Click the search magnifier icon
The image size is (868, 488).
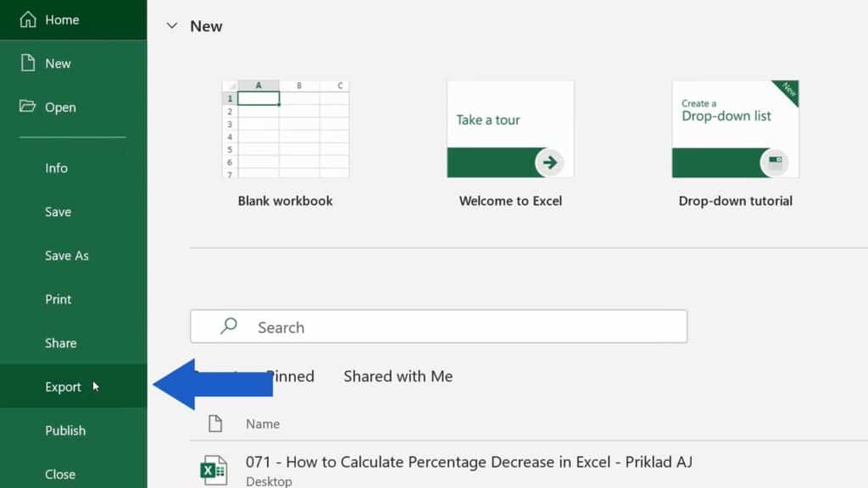227,326
